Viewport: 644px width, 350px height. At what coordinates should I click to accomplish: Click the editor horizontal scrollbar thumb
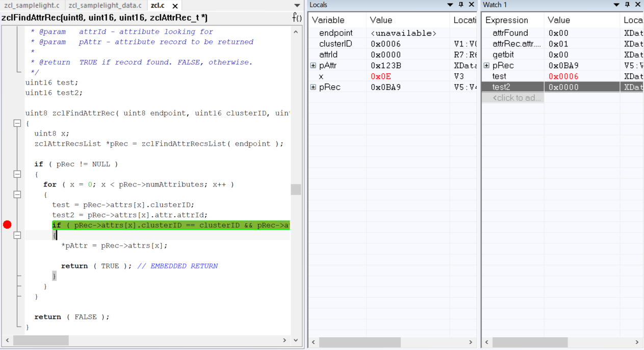41,340
